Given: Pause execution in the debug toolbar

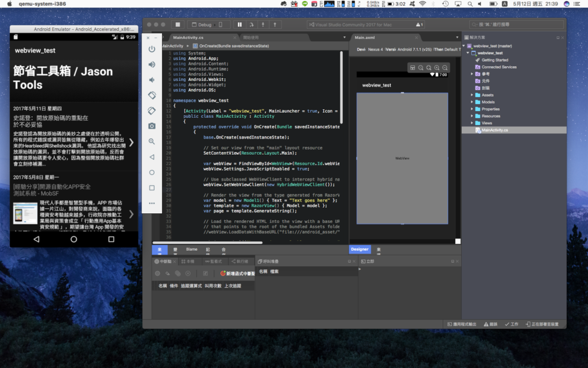Looking at the screenshot, I should [239, 24].
